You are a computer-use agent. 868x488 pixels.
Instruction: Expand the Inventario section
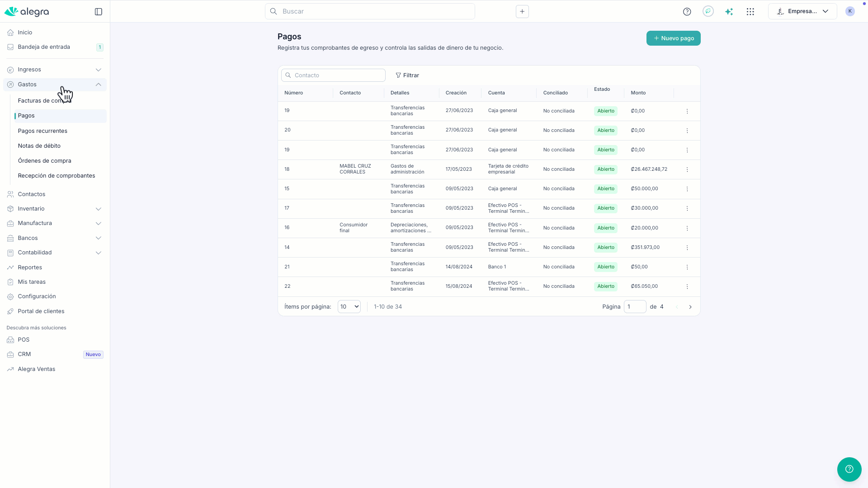(x=55, y=209)
